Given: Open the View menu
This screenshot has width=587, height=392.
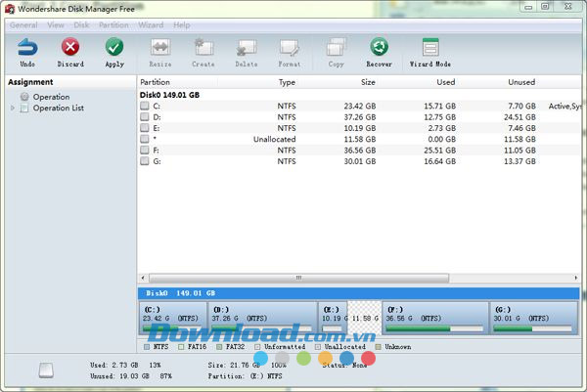Looking at the screenshot, I should pyautogui.click(x=56, y=25).
